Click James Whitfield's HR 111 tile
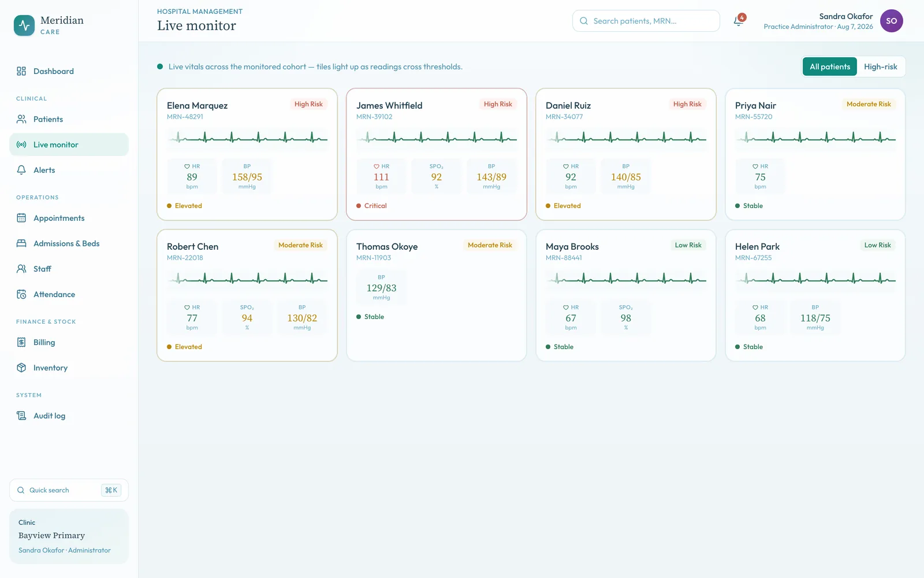 381,176
